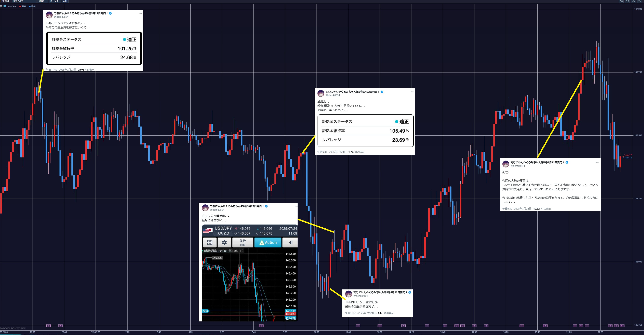Open the technical indicator settings icon
The width and height of the screenshot is (644, 335).
pyautogui.click(x=621, y=1)
